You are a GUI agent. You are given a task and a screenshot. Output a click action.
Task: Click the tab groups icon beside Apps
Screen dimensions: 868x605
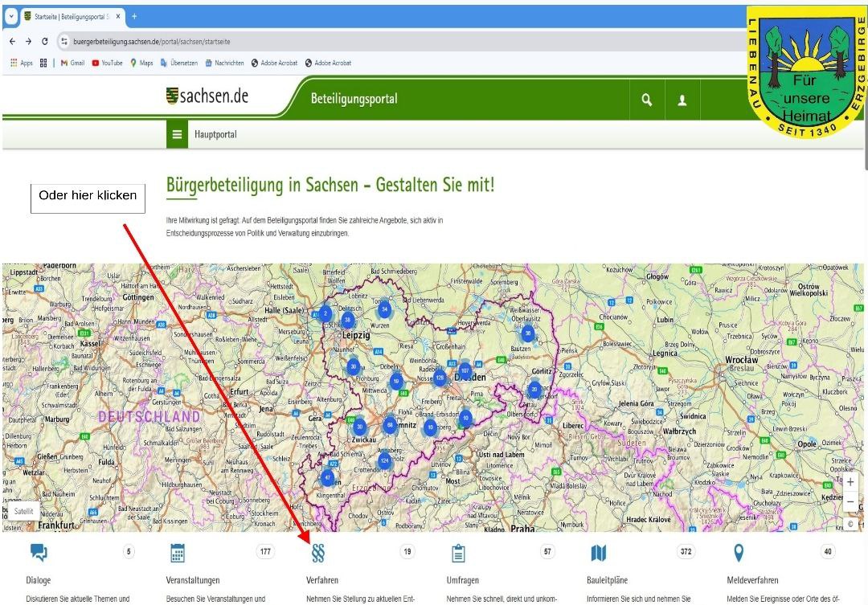tap(43, 63)
